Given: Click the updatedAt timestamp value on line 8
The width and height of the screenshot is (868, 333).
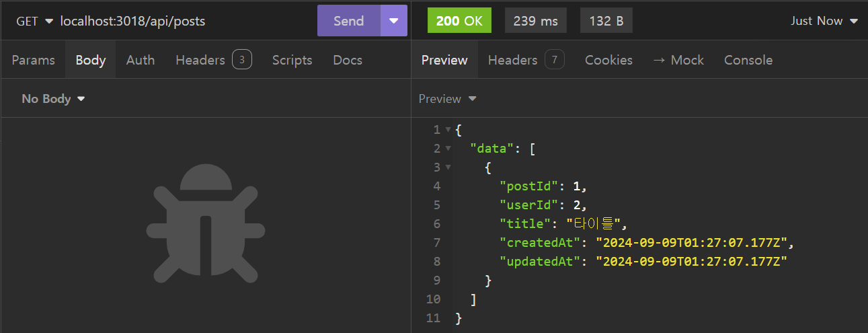Looking at the screenshot, I should pos(691,261).
